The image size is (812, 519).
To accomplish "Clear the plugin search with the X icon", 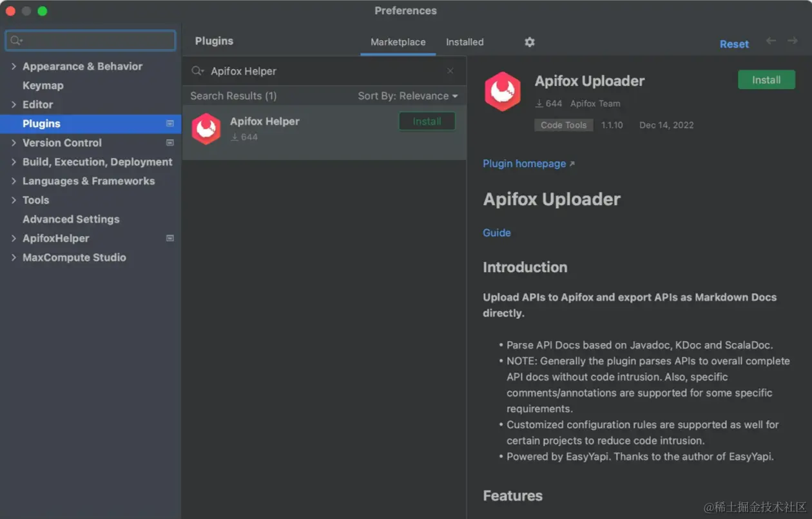I will click(x=450, y=71).
